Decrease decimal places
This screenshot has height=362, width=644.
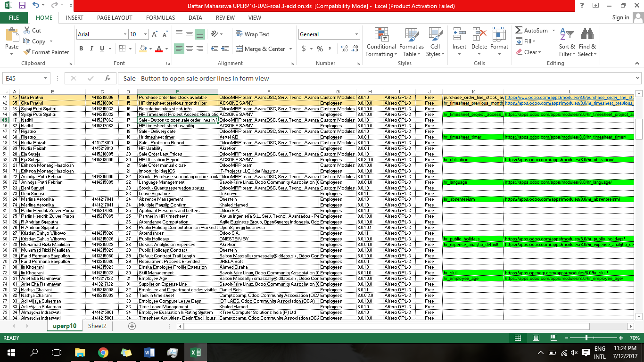[354, 49]
